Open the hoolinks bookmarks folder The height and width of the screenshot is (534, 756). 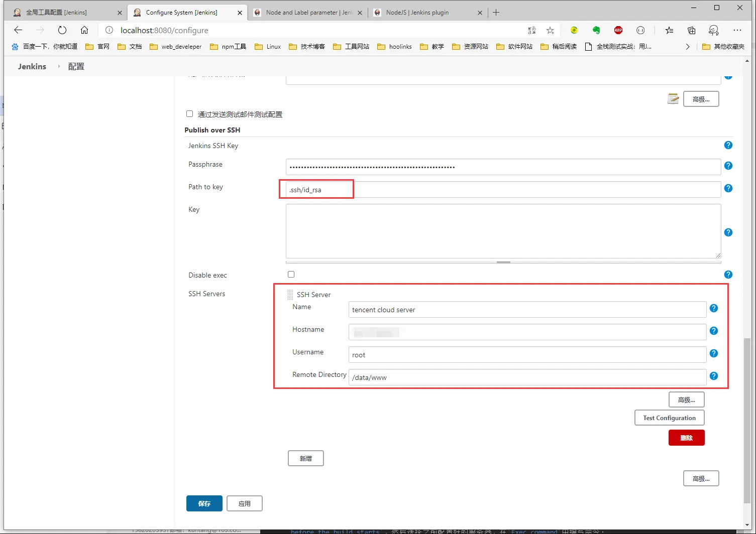(x=394, y=47)
